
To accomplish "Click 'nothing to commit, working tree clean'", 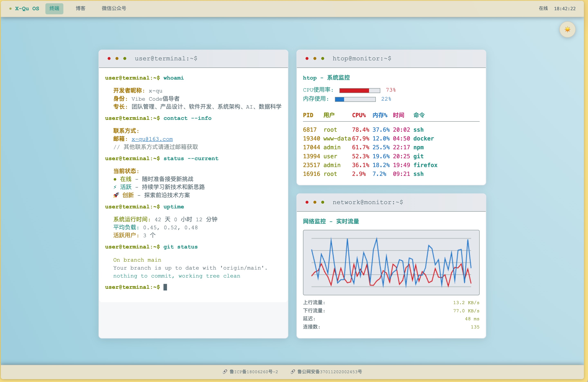I will click(177, 276).
